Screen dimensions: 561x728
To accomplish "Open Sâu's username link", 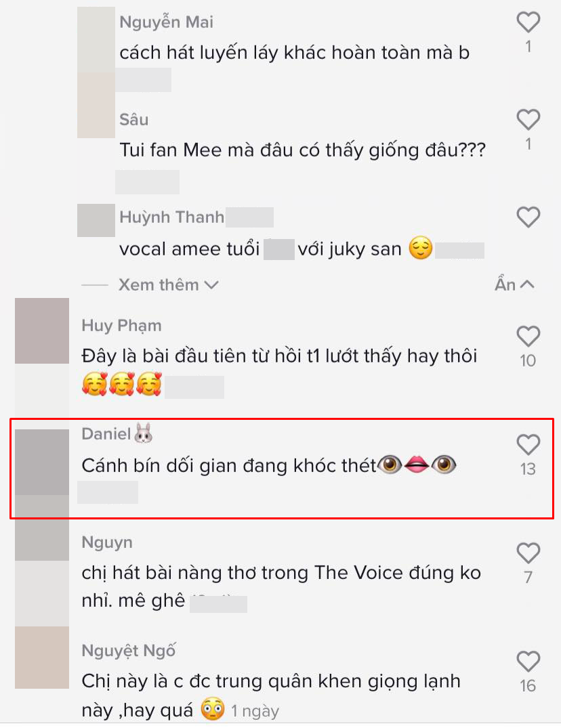I will (x=134, y=119).
